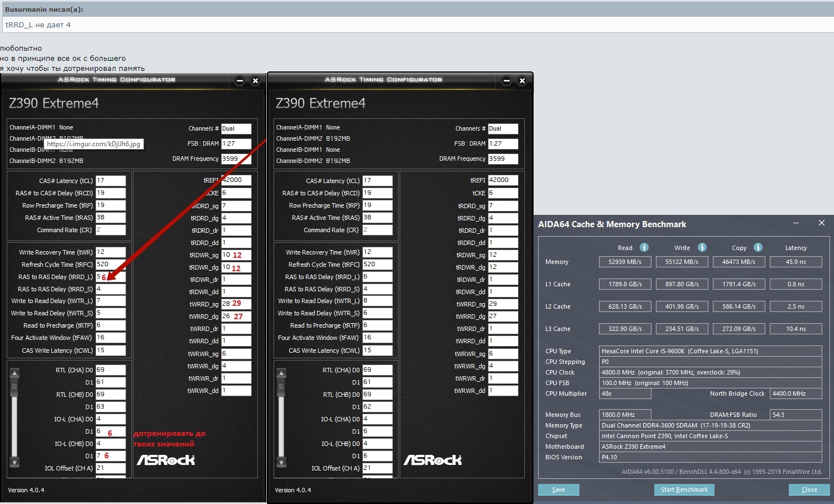Viewport: 834px width, 504px height.
Task: Click scroll-up arrow in right Timing Configurator
Action: (281, 373)
